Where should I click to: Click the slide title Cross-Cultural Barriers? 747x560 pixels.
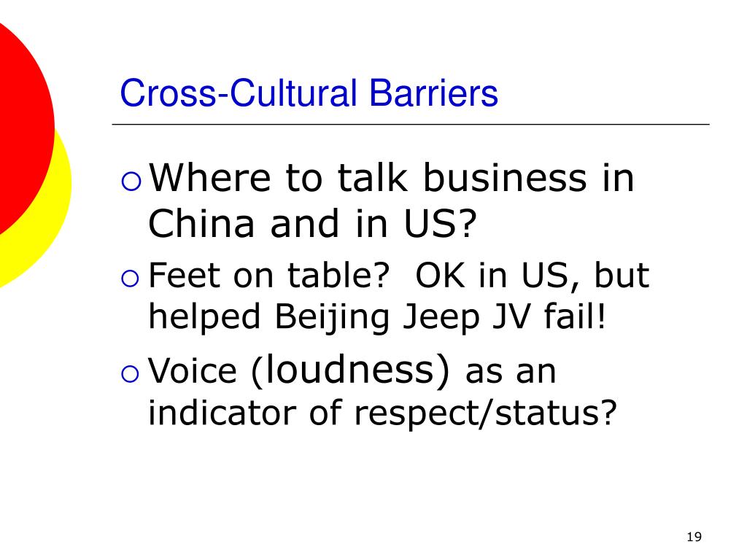point(309,93)
